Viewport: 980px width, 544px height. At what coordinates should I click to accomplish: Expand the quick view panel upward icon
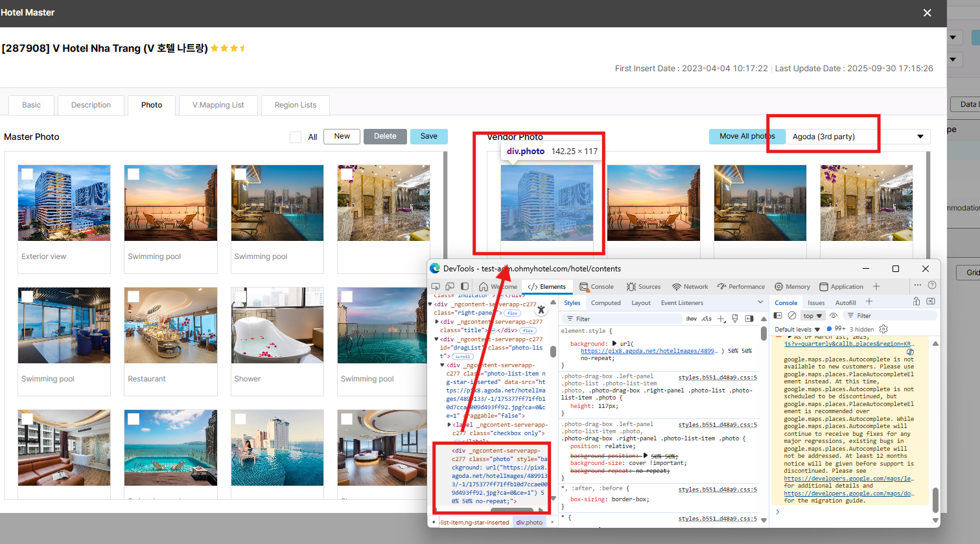(916, 302)
